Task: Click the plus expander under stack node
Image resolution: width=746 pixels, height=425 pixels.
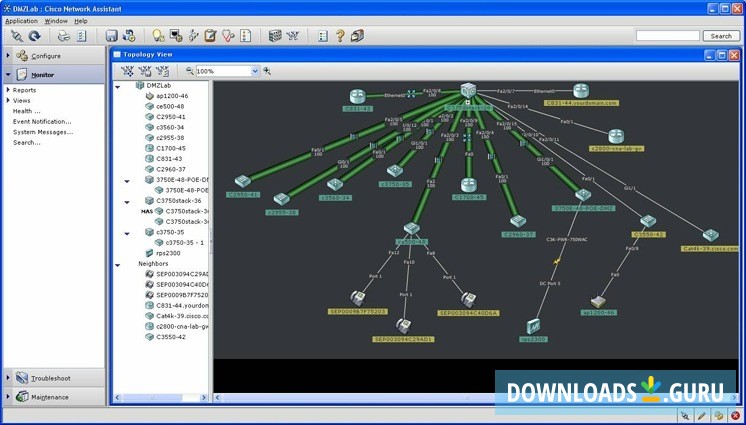Action: (468, 102)
